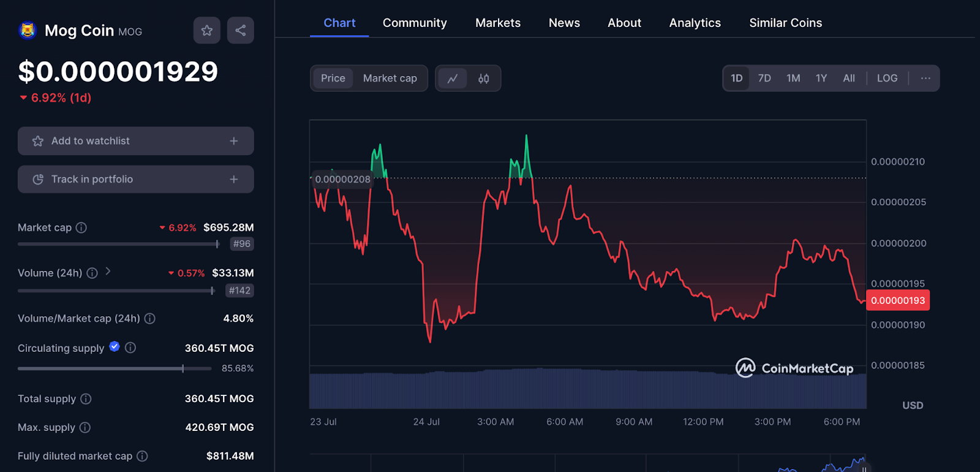Click the #142 volume rank badge
Viewport: 980px width, 472px height.
239,291
